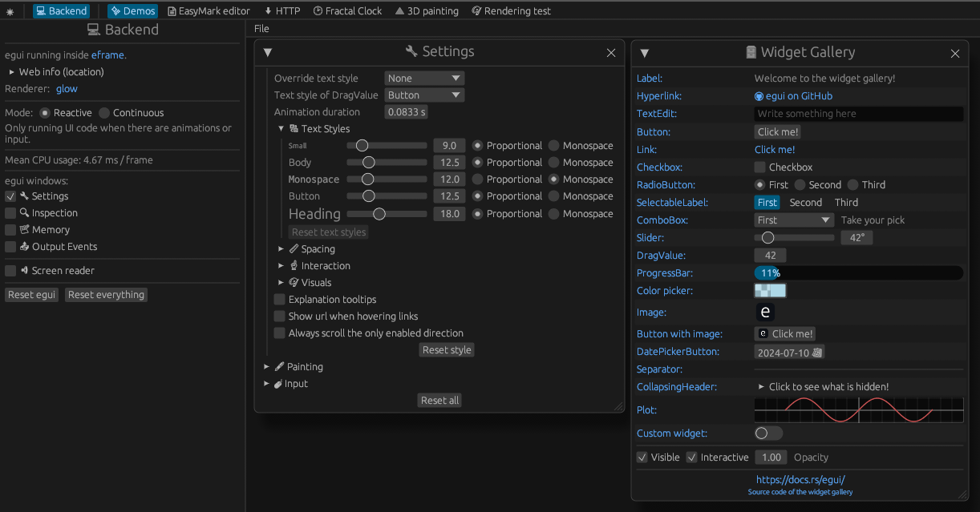Toggle the Custom widget switch
Screen dimensions: 980x512
click(768, 433)
